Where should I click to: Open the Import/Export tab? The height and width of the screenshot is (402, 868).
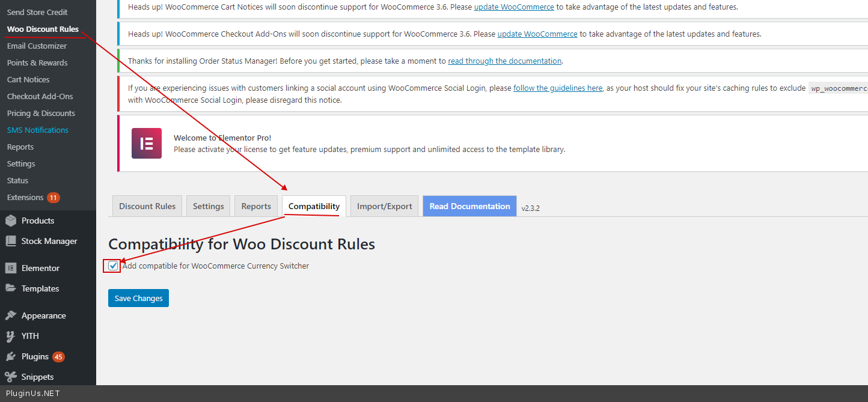click(385, 206)
